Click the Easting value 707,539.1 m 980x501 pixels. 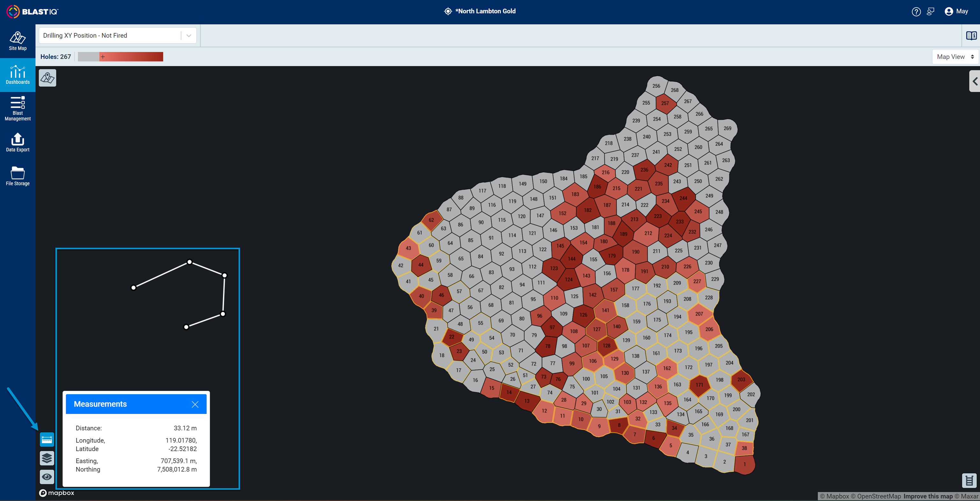tap(178, 461)
